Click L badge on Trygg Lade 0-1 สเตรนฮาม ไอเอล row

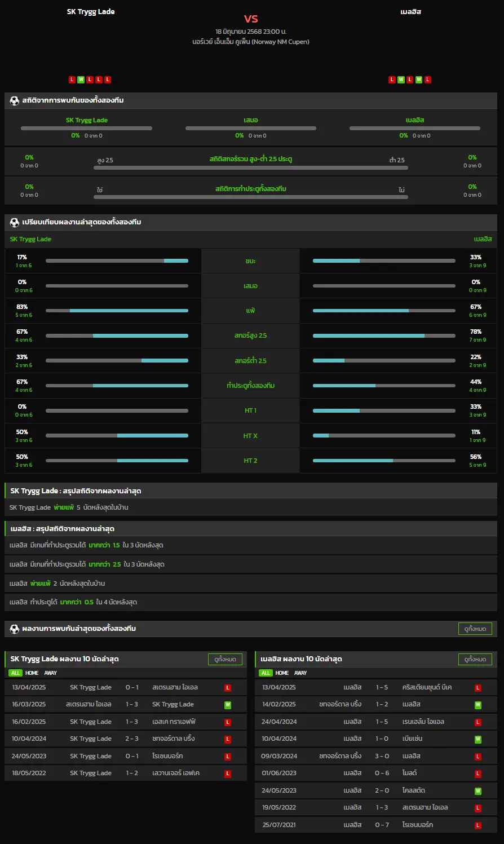click(228, 688)
